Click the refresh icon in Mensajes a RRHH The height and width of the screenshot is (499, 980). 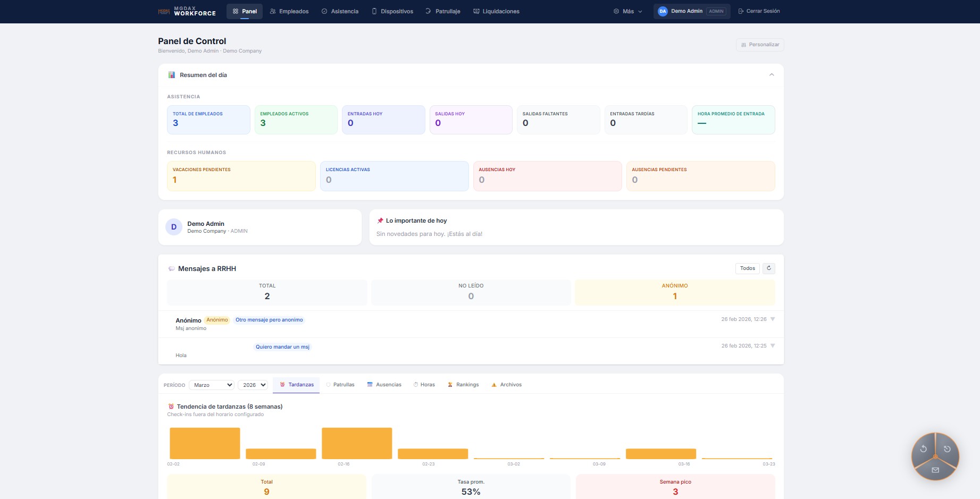click(768, 268)
